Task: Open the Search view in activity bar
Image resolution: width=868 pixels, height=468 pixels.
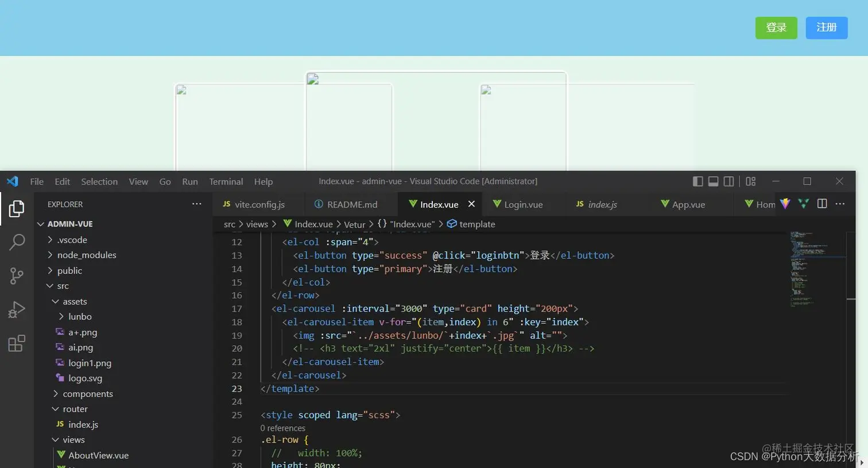Action: coord(17,242)
